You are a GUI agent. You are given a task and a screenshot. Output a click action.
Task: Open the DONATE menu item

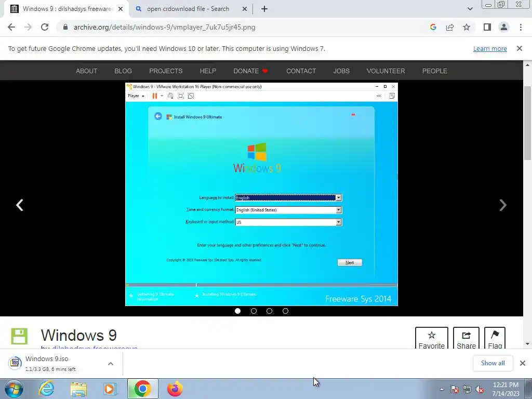point(251,71)
